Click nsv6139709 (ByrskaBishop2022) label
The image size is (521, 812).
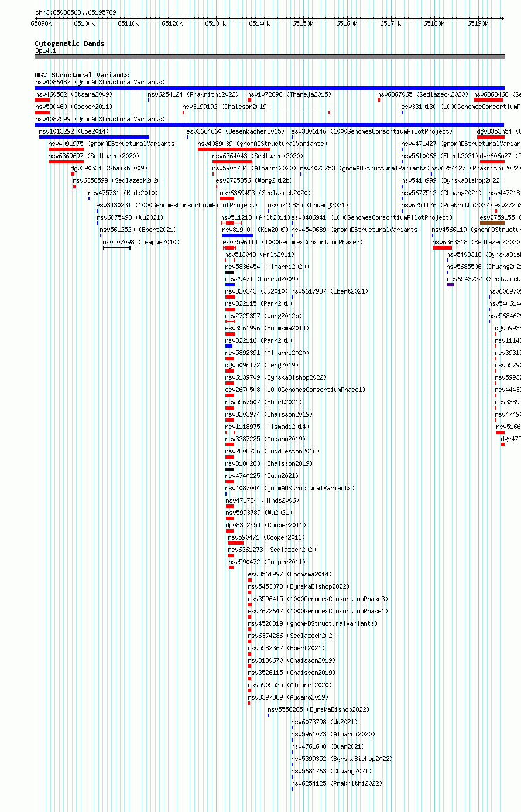tap(276, 377)
